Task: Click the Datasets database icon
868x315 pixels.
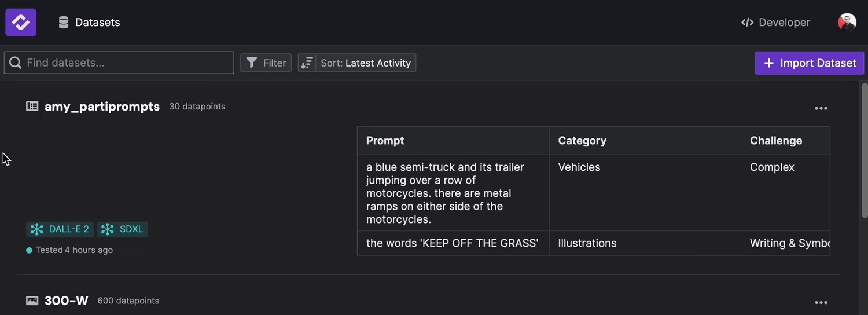Action: (64, 23)
